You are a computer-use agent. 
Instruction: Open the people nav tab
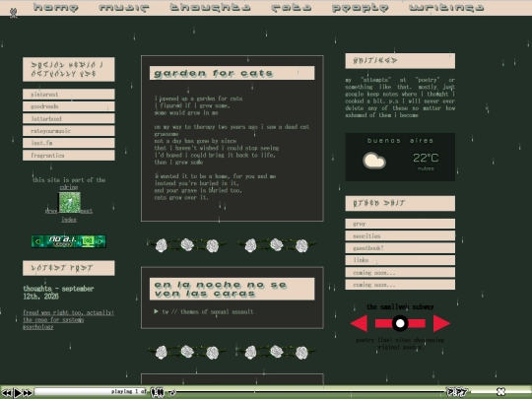360,8
